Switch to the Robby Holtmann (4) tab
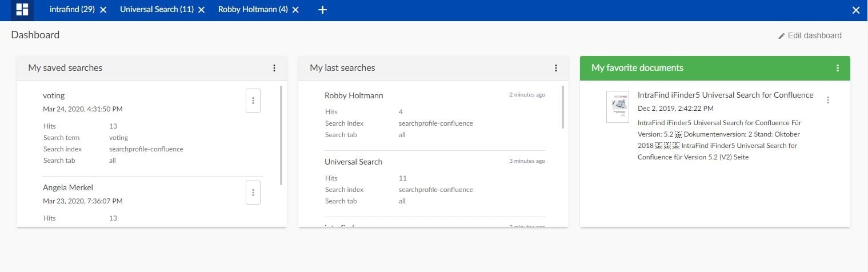 (253, 10)
